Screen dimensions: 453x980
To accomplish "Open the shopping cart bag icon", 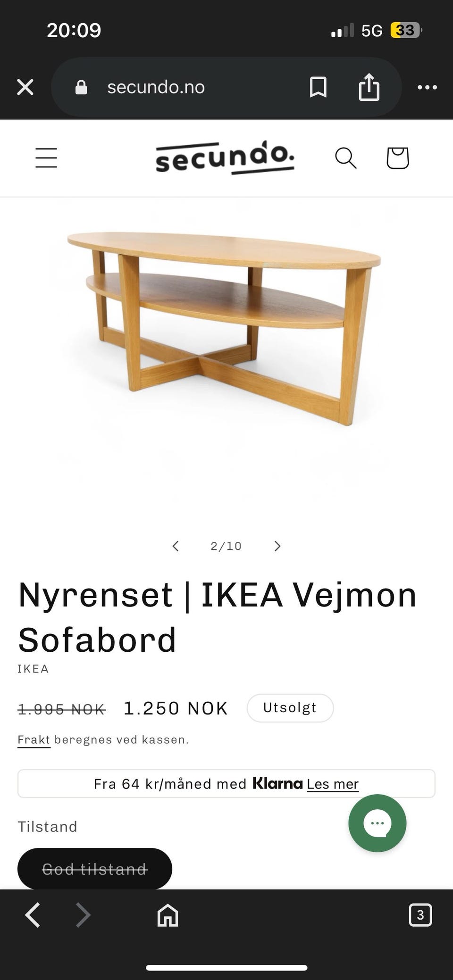I will [x=398, y=158].
